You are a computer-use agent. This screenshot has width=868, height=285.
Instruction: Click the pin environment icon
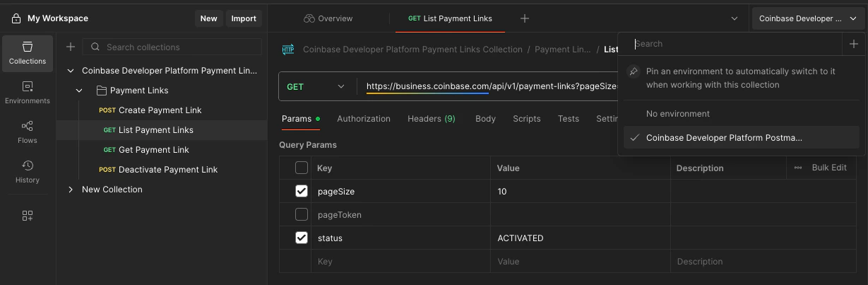pyautogui.click(x=634, y=71)
